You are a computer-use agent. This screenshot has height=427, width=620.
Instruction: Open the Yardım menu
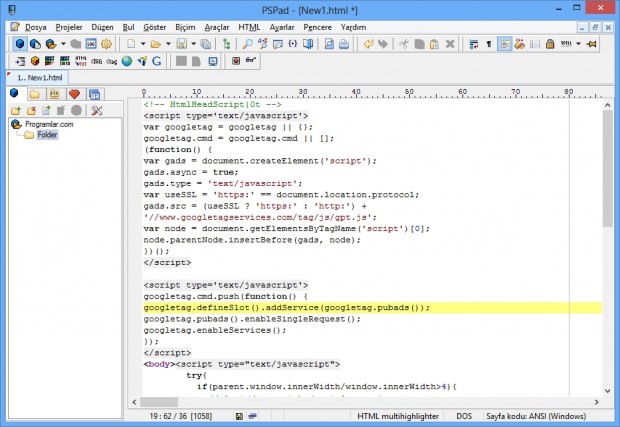[x=353, y=27]
